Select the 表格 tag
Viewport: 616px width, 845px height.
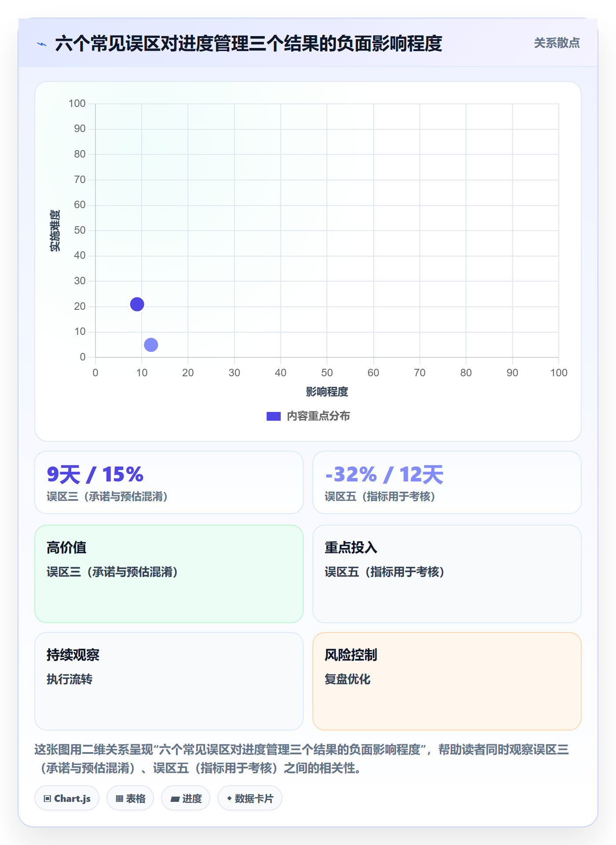pyautogui.click(x=130, y=798)
